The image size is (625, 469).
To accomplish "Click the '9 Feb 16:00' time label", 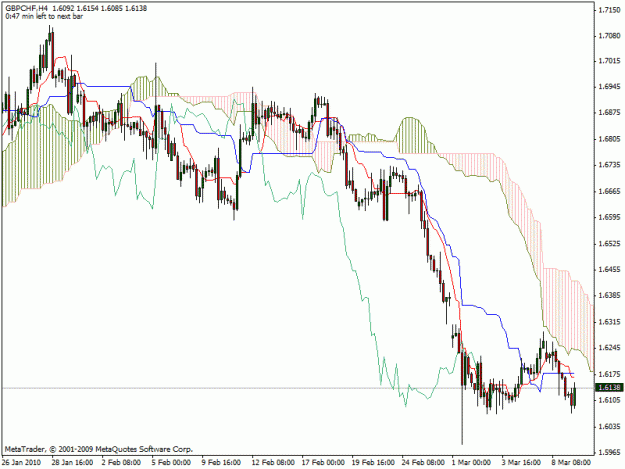I will coord(221,462).
